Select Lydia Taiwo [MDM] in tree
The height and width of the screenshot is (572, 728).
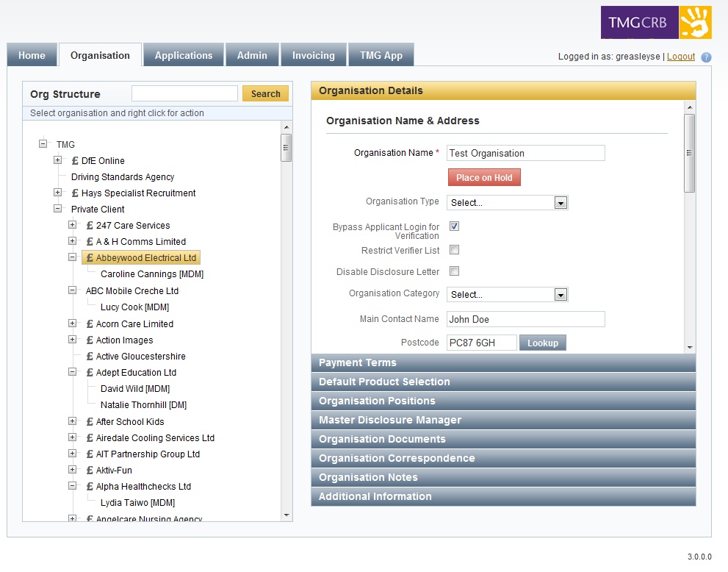(x=137, y=503)
